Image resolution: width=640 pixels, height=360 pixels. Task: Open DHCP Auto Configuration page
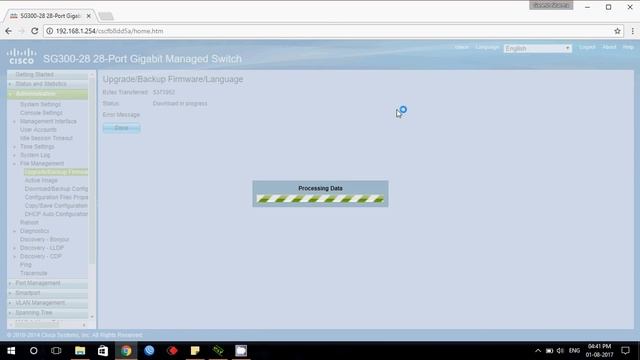tap(56, 214)
